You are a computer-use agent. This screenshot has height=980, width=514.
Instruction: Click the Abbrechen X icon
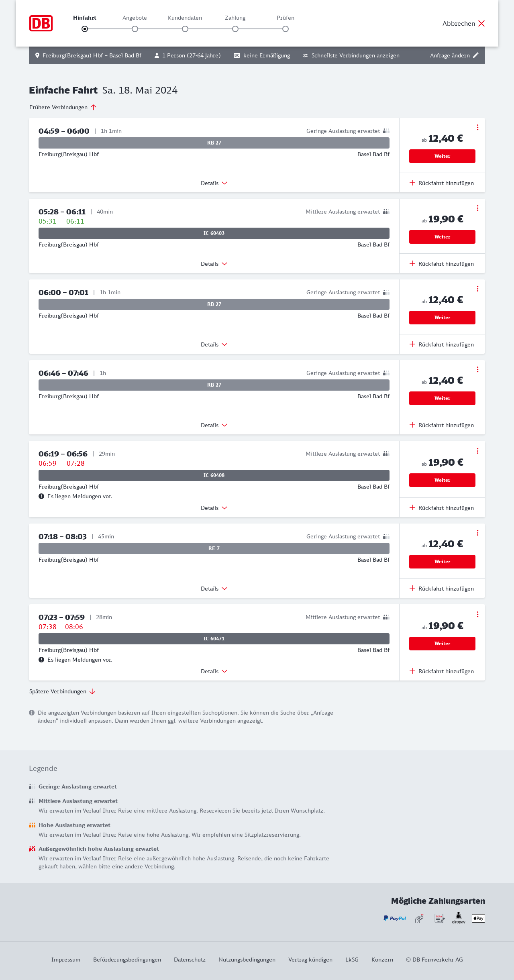481,23
